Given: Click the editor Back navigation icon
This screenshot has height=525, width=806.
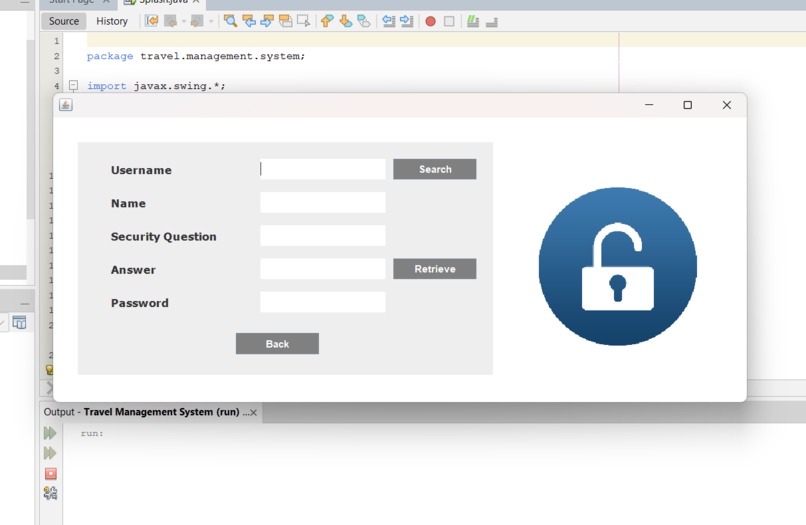Looking at the screenshot, I should tap(170, 21).
